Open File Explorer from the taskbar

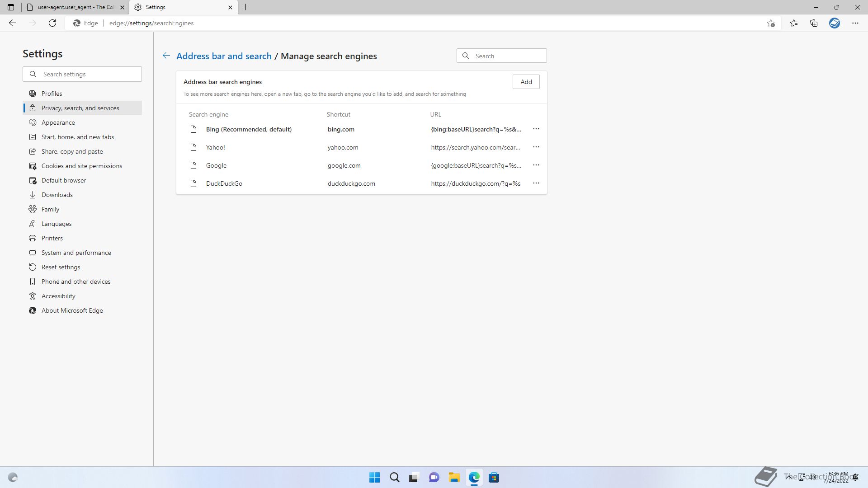tap(454, 477)
